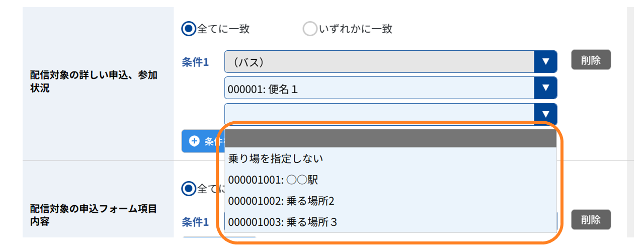
Task: Click the 条件1 label in upper section
Action: point(195,62)
